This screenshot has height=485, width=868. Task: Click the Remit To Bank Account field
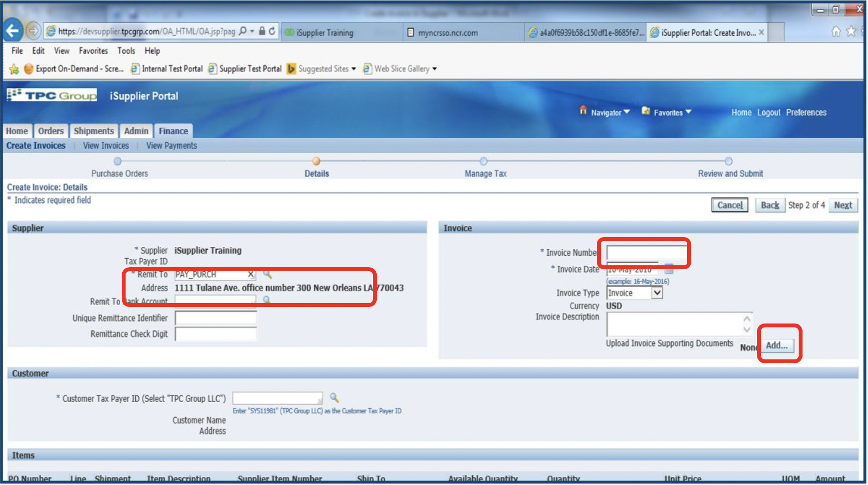(x=216, y=301)
